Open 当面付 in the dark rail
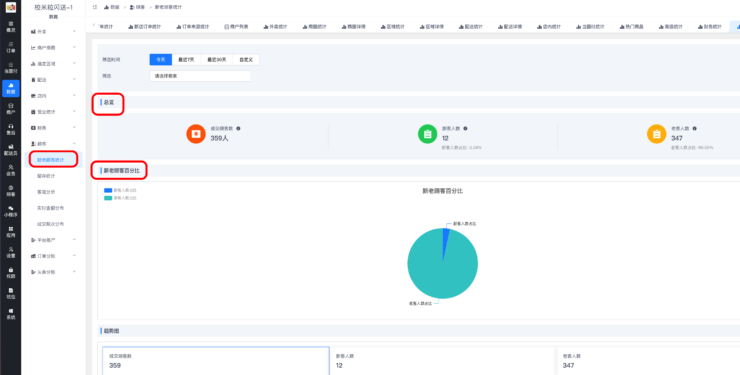 [10, 67]
